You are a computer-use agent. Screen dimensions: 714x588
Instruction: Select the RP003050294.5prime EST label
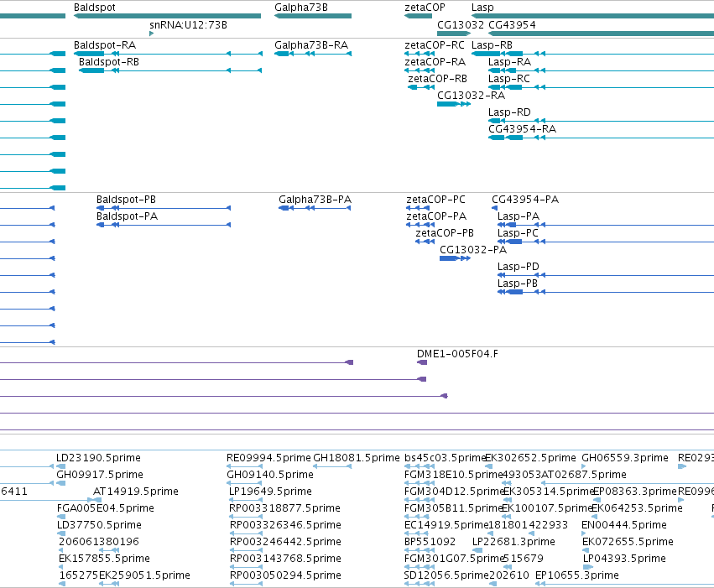285,575
